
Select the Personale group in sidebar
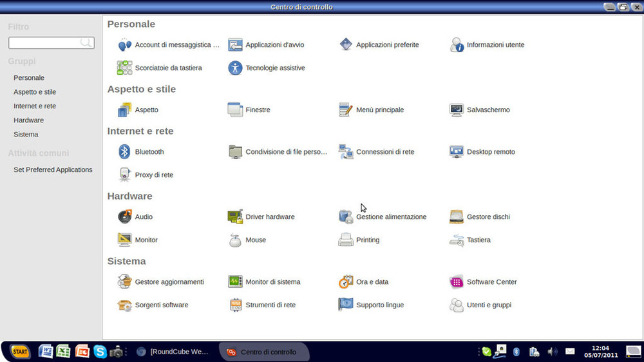tap(29, 78)
